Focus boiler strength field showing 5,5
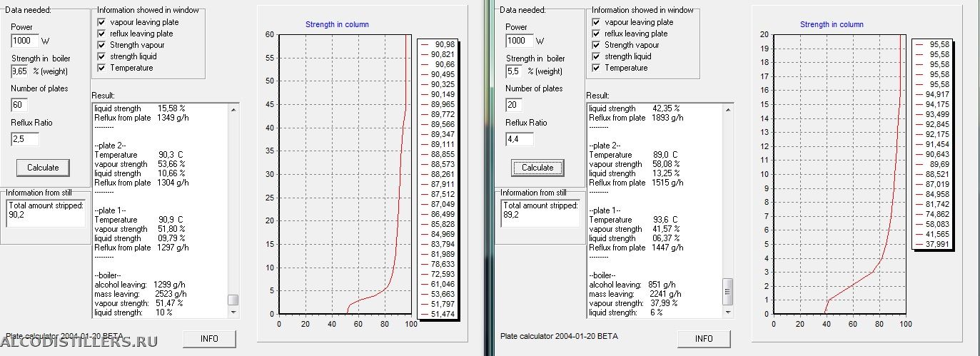This screenshot has width=980, height=356. point(514,71)
